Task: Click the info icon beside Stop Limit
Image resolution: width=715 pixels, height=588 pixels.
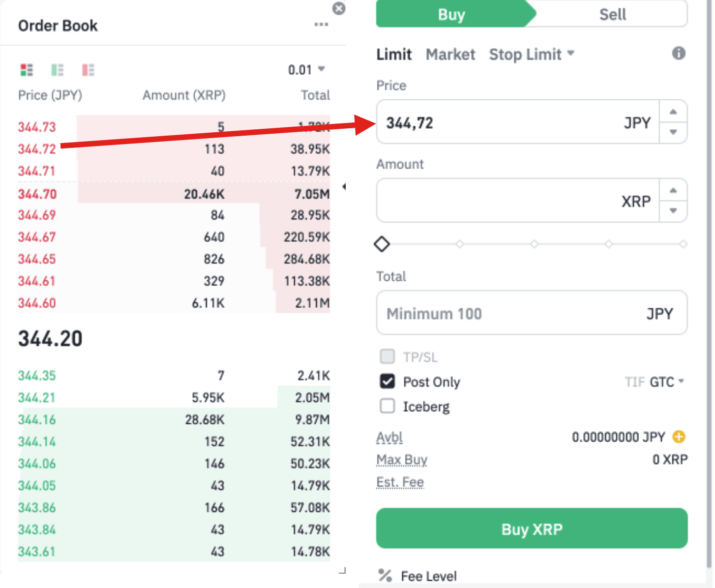Action: [679, 53]
